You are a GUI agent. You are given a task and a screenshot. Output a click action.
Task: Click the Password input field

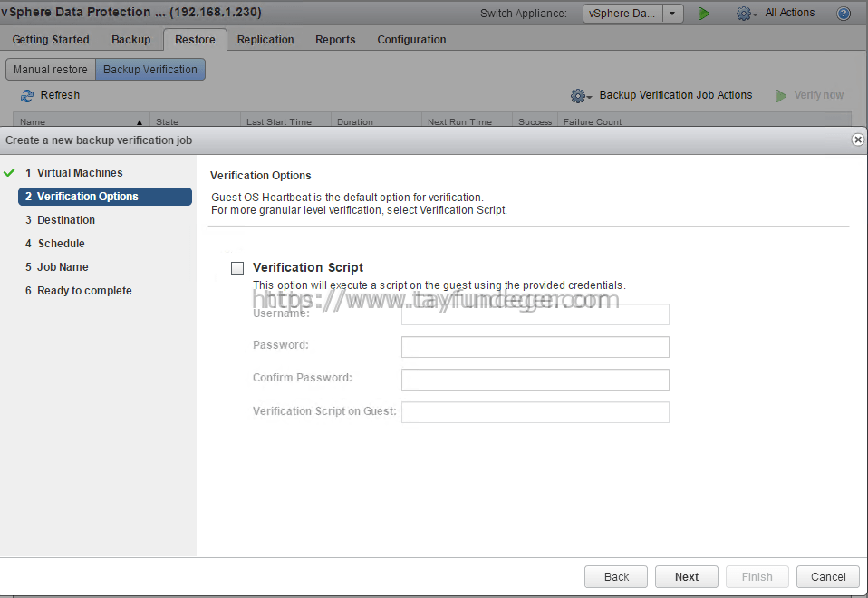pyautogui.click(x=535, y=347)
